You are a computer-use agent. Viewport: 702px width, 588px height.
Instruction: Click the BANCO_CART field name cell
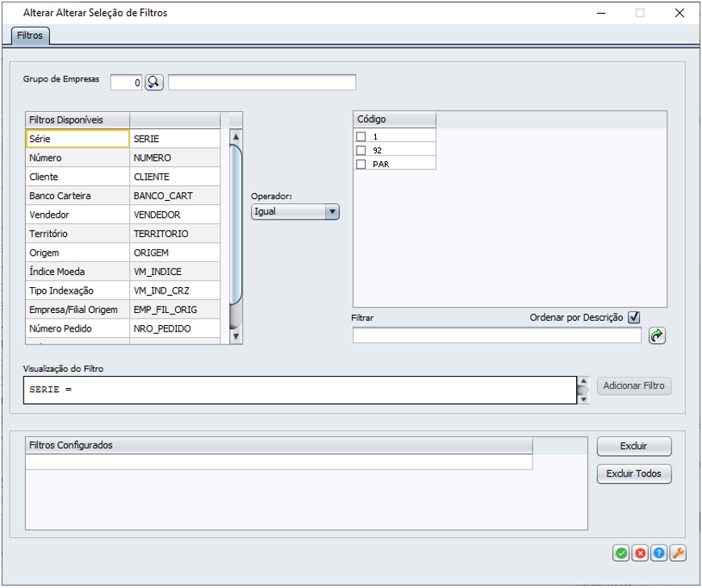click(174, 196)
